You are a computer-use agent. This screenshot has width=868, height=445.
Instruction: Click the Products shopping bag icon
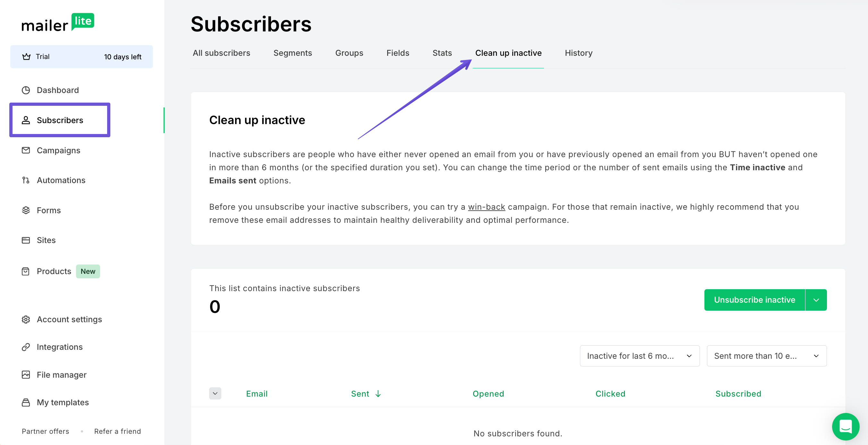point(26,271)
